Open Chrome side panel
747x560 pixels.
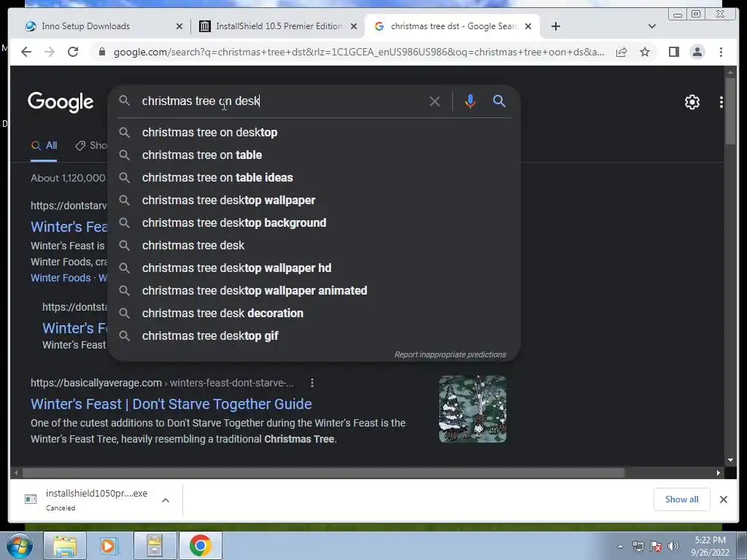click(x=673, y=52)
